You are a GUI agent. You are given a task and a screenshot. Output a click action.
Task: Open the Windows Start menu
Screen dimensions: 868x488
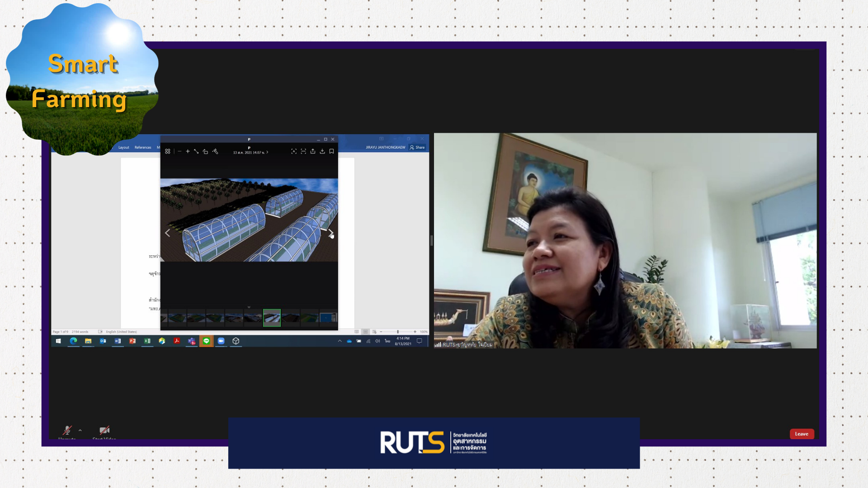[x=58, y=341]
